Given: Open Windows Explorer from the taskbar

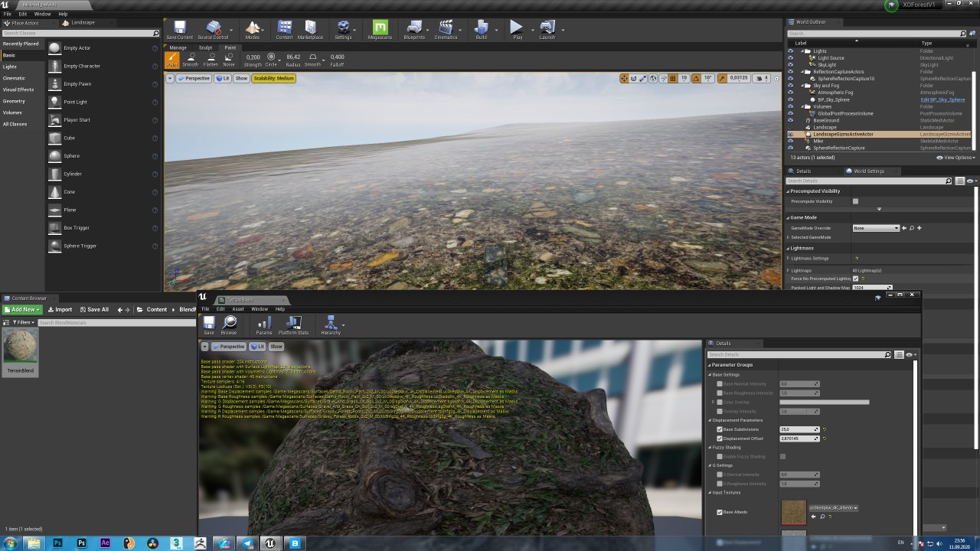Looking at the screenshot, I should click(34, 543).
